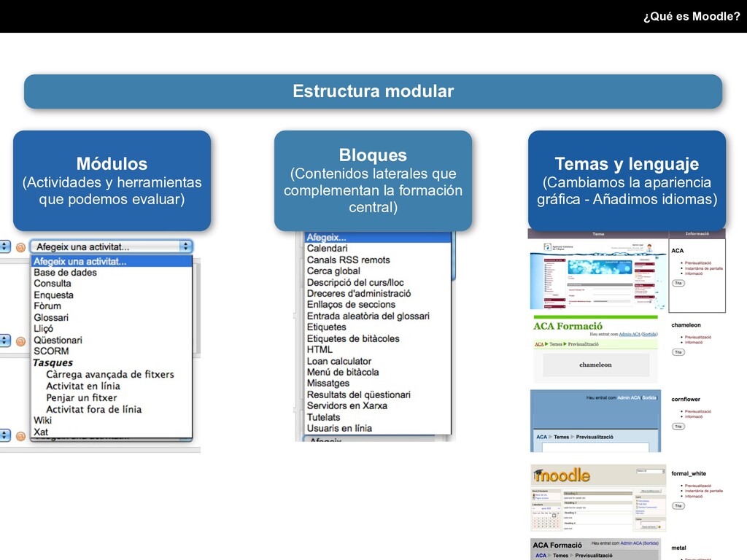
Task: Select 'Wiki' activity
Action: coord(43,420)
